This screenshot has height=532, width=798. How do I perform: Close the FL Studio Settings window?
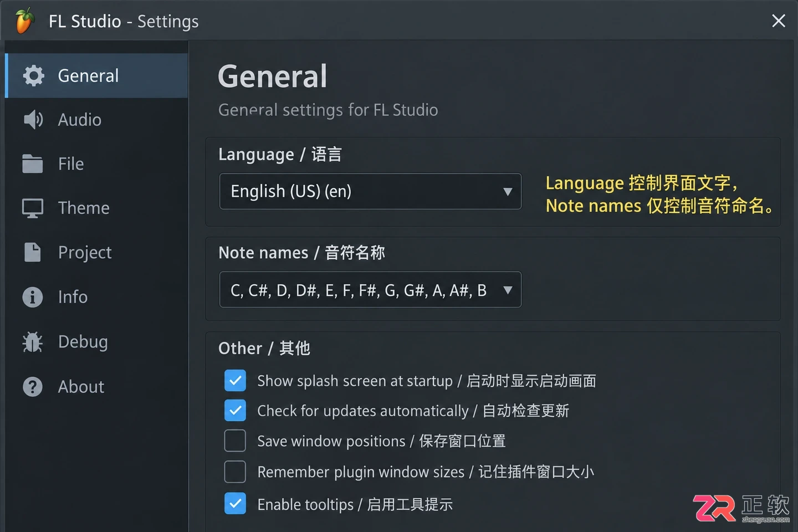pos(779,21)
